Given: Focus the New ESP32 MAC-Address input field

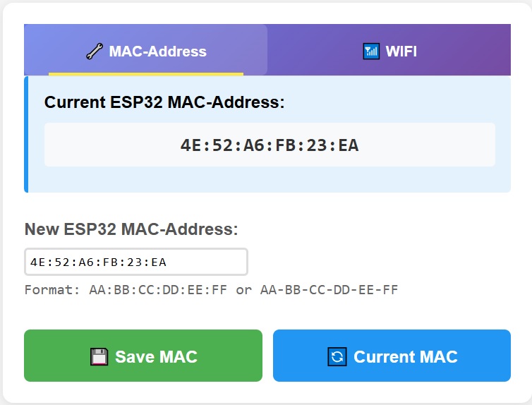Looking at the screenshot, I should 135,262.
